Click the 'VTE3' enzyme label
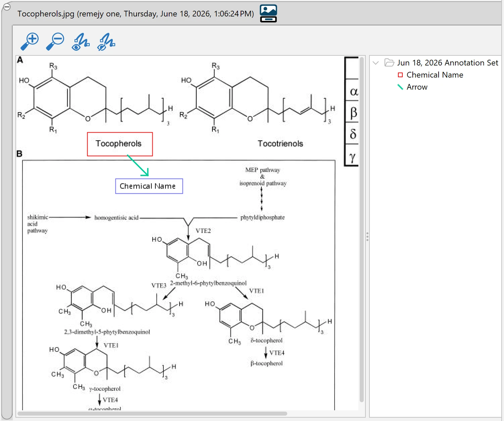Image resolution: width=504 pixels, height=421 pixels. point(159,286)
